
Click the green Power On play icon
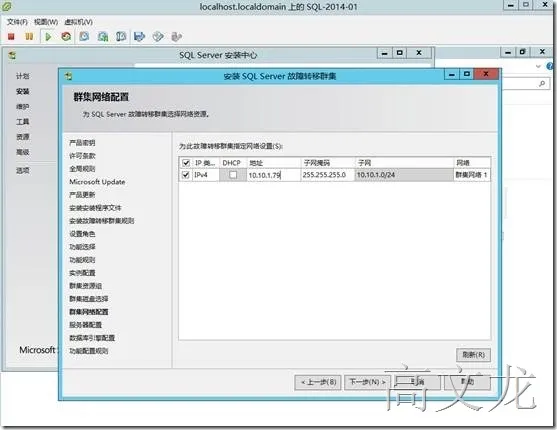48,37
